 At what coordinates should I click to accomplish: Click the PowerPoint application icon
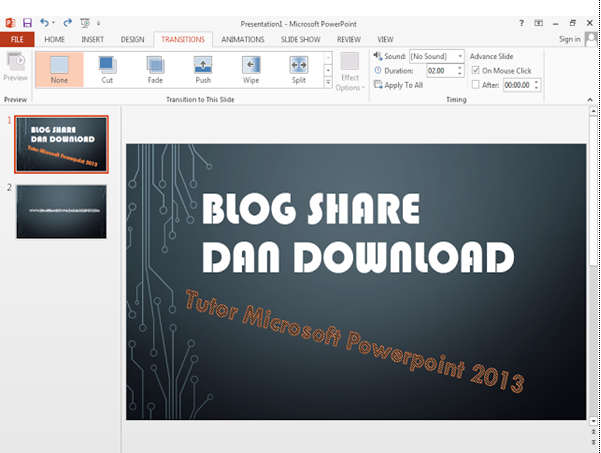(x=10, y=23)
